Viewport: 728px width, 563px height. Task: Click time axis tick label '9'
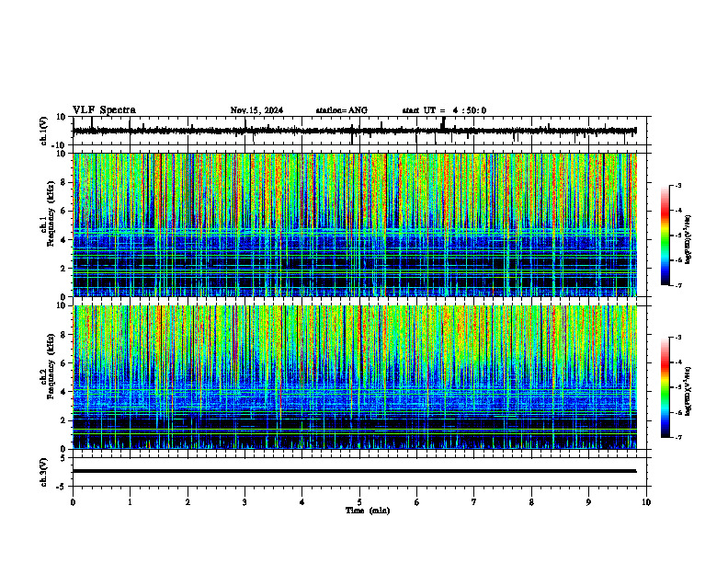(x=588, y=502)
